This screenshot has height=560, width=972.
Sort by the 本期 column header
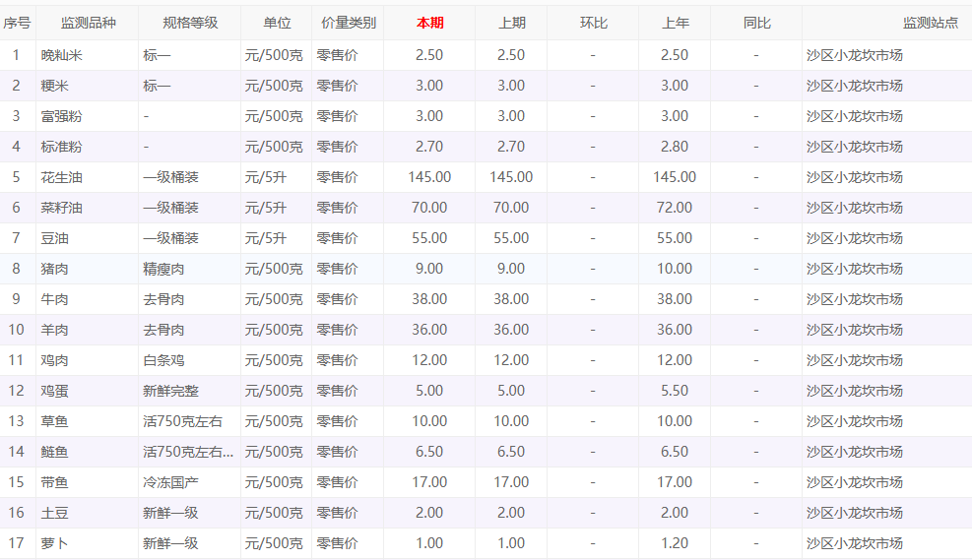pyautogui.click(x=429, y=23)
